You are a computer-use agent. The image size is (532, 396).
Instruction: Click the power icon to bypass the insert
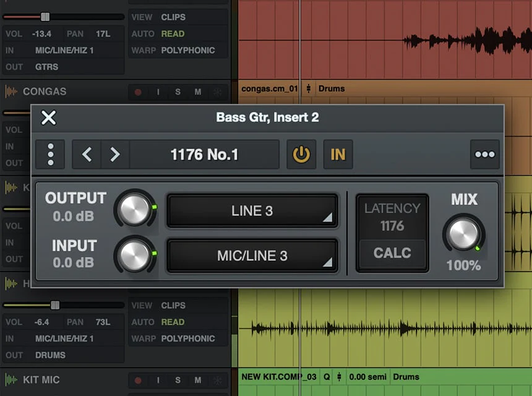click(301, 155)
